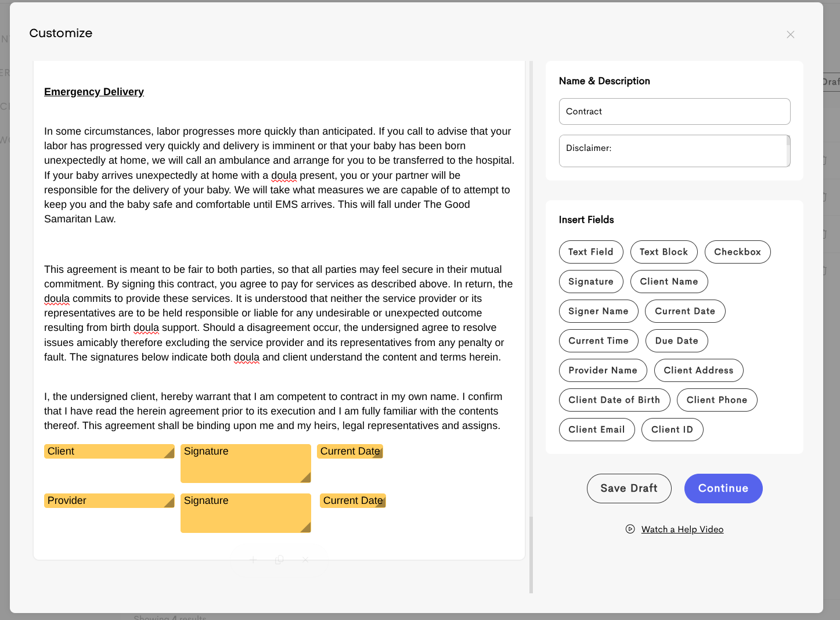The image size is (840, 620).
Task: Insert a Text Block
Action: click(664, 252)
